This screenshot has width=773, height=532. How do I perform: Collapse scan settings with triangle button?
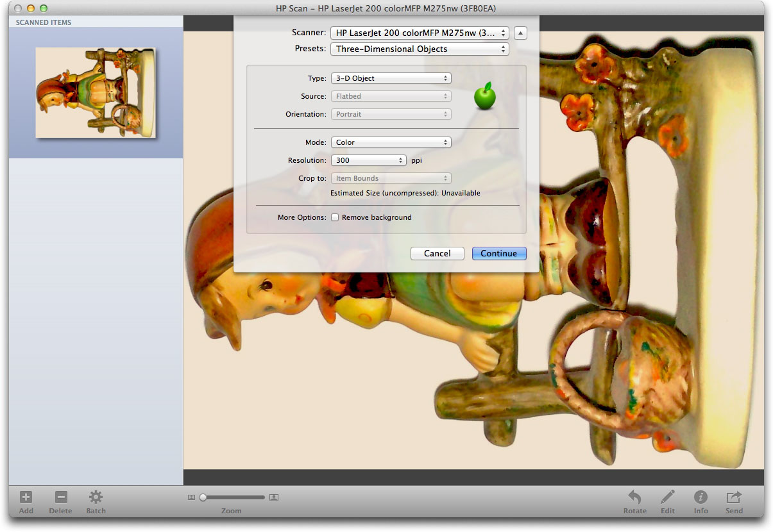(521, 33)
